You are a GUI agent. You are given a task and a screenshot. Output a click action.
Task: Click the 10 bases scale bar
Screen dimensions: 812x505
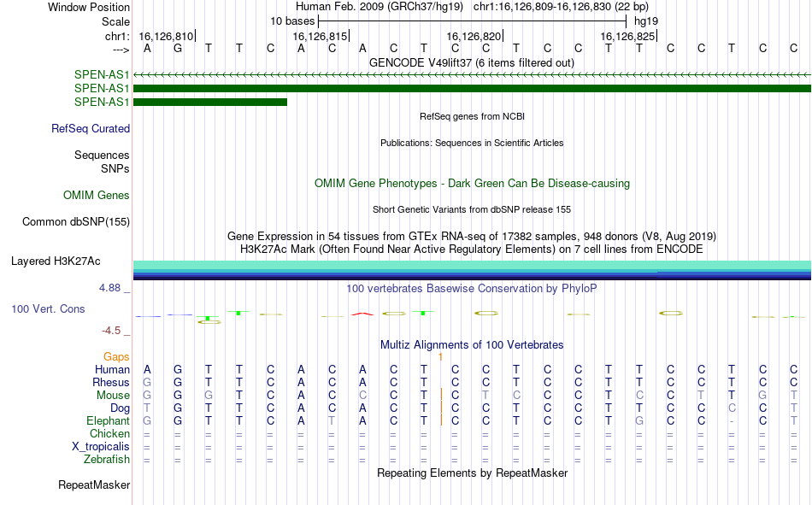[x=472, y=21]
